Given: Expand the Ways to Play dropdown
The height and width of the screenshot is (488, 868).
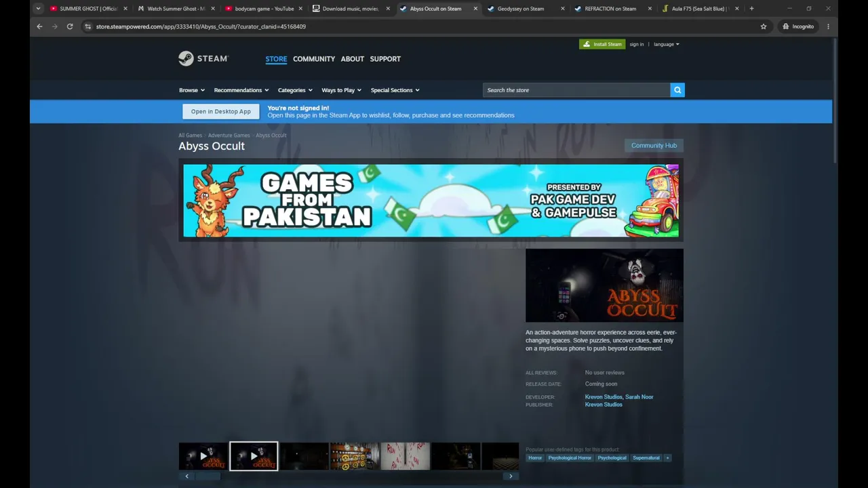Looking at the screenshot, I should [x=341, y=90].
